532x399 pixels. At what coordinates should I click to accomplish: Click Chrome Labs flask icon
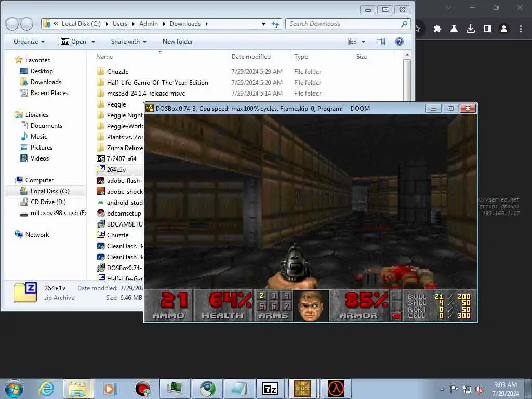click(x=454, y=29)
